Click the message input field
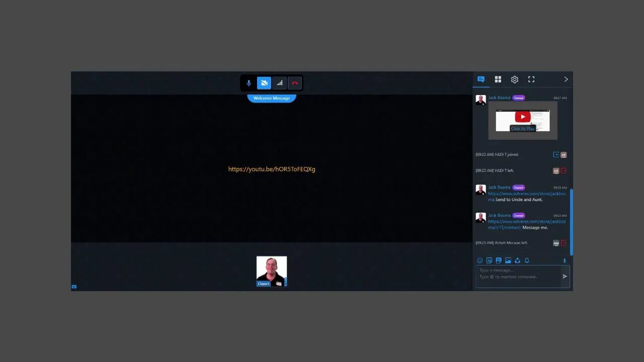The image size is (644, 362). 518,277
